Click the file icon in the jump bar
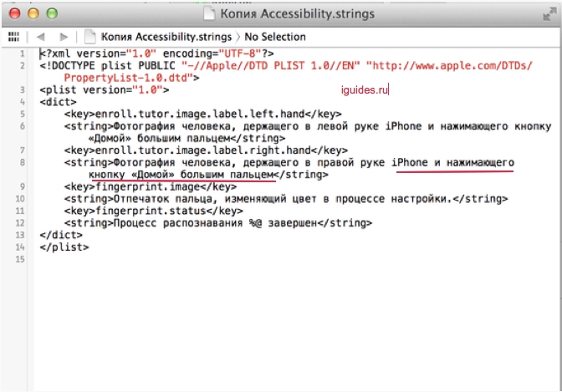This screenshot has height=392, width=562. [90, 37]
